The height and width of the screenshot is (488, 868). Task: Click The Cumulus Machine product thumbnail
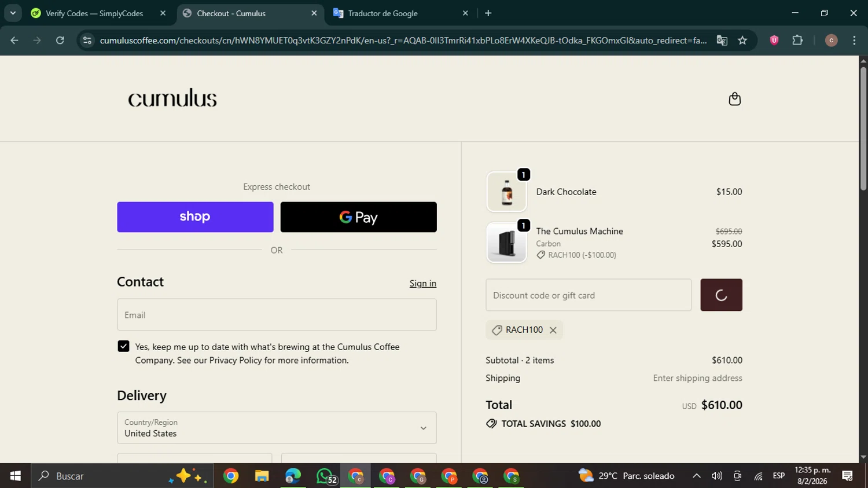coord(506,243)
